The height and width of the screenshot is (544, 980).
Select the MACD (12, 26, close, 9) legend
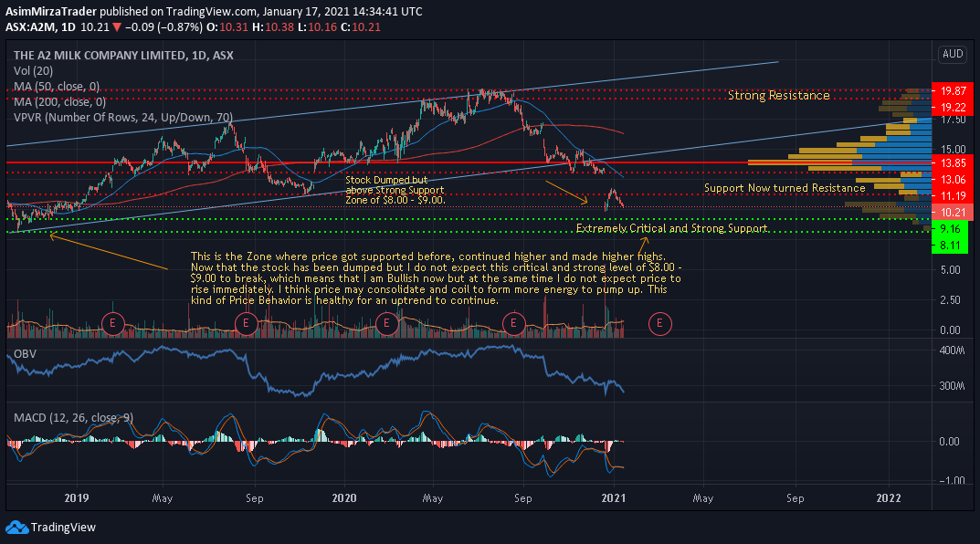pos(73,418)
